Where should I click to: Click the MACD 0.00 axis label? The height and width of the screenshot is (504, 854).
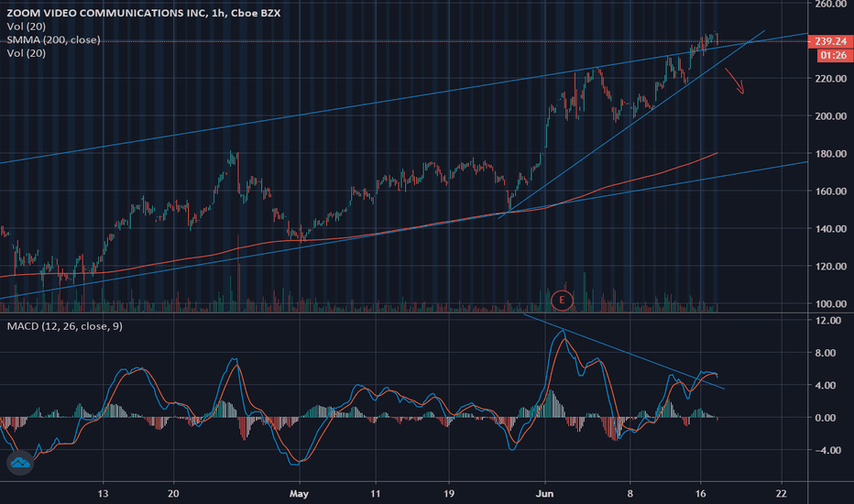click(x=826, y=418)
